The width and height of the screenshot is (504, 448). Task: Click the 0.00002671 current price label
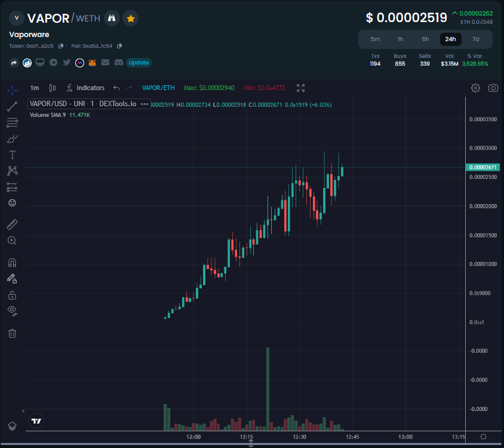pos(483,167)
